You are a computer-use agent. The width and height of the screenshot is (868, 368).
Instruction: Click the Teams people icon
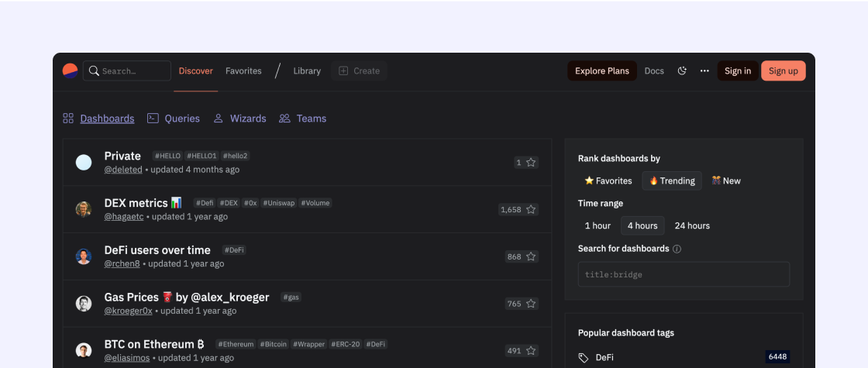click(x=284, y=119)
